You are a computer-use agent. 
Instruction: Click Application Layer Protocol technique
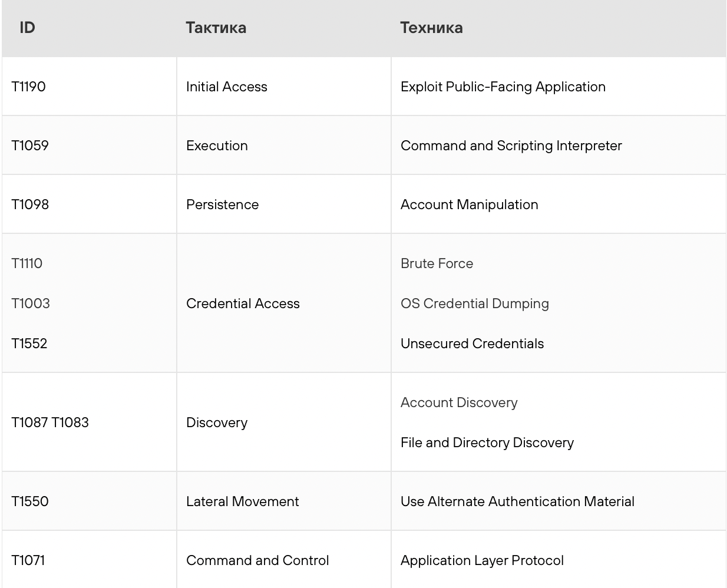482,560
